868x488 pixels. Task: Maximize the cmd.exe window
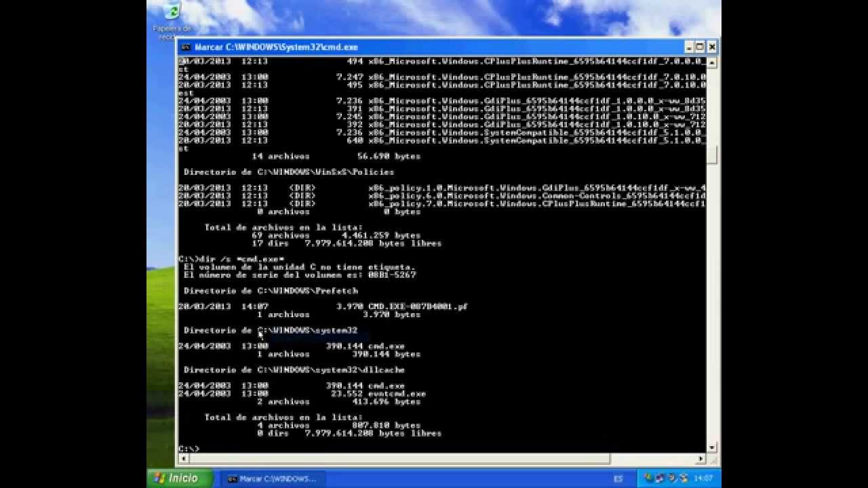pyautogui.click(x=700, y=47)
